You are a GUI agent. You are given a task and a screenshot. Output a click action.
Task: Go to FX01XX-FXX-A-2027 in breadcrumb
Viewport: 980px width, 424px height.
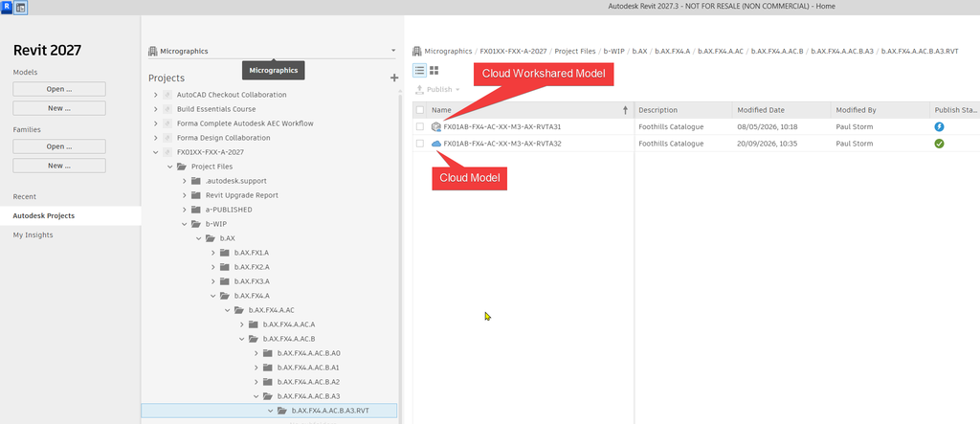click(513, 52)
